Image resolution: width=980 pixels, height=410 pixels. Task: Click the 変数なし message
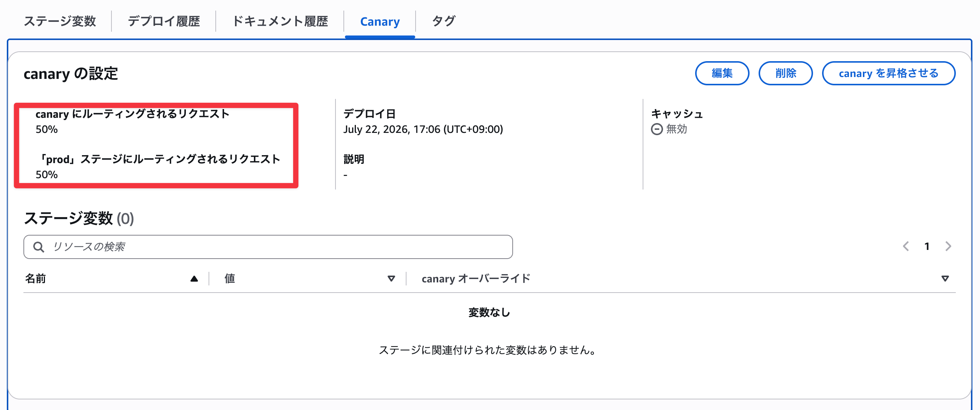489,313
